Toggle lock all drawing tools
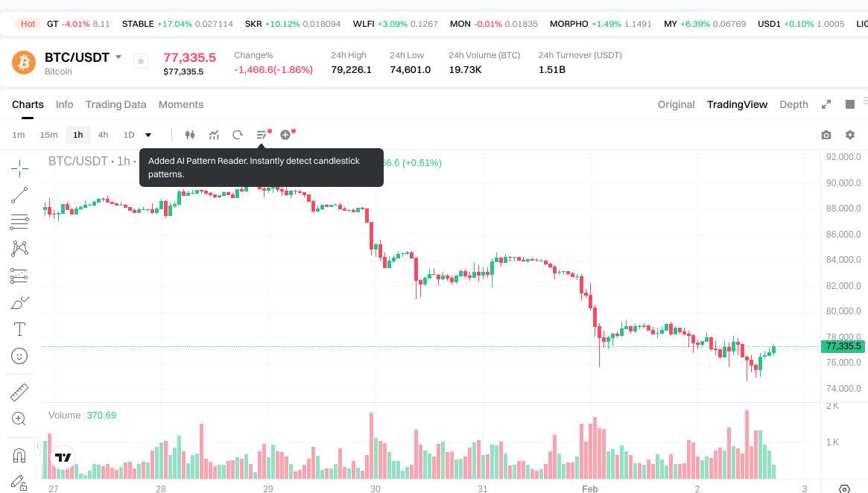Image resolution: width=868 pixels, height=493 pixels. (19, 482)
